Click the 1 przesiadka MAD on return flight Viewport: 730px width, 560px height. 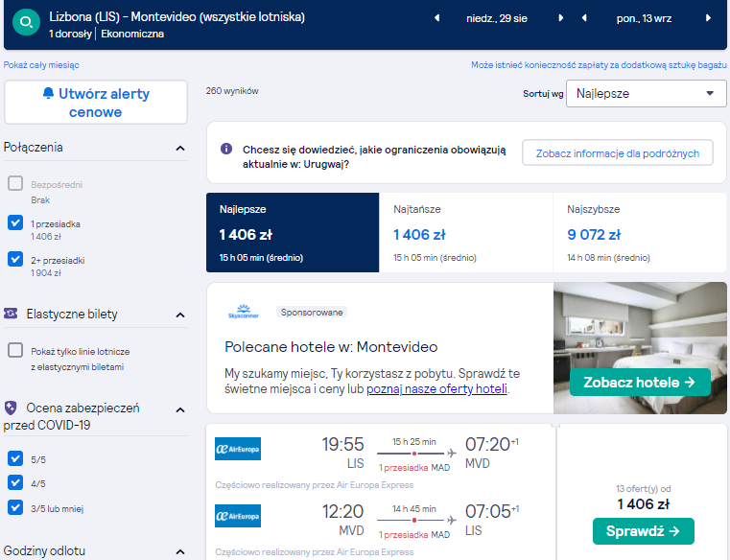point(413,535)
